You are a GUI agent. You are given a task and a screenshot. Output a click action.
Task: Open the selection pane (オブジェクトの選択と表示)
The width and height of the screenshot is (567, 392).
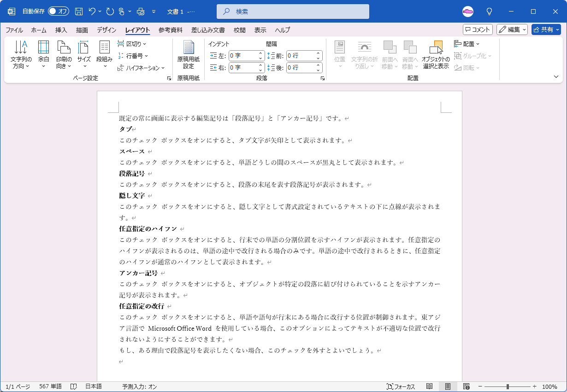click(436, 55)
